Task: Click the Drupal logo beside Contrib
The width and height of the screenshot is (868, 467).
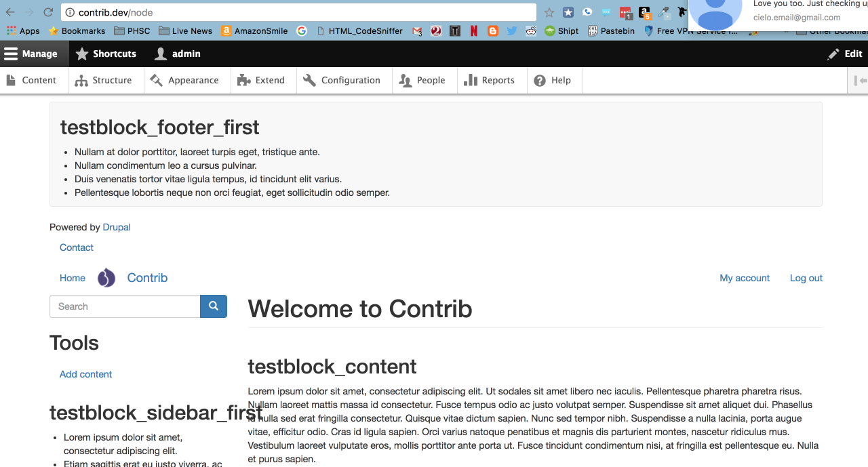Action: (x=106, y=277)
